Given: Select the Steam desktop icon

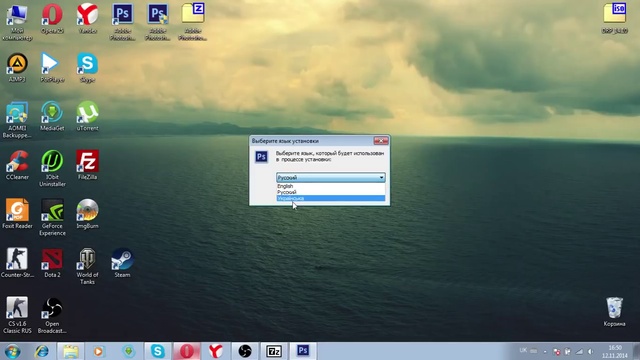Looking at the screenshot, I should pyautogui.click(x=122, y=263).
